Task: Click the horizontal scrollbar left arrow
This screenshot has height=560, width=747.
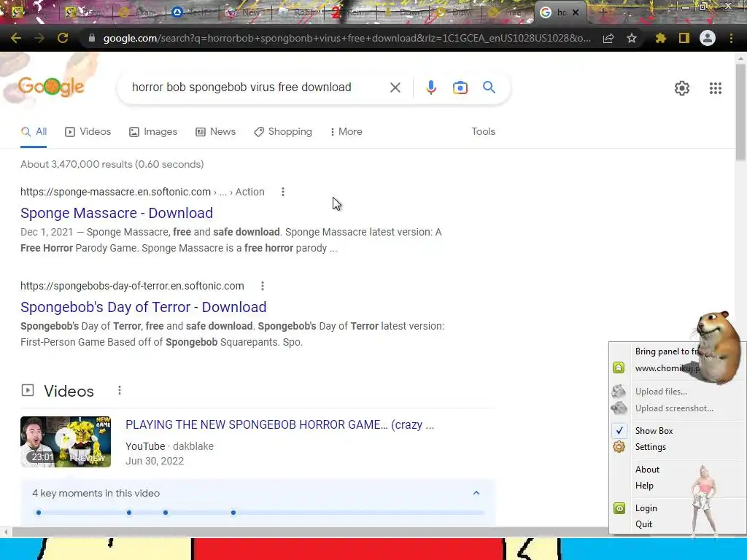Action: click(x=6, y=532)
